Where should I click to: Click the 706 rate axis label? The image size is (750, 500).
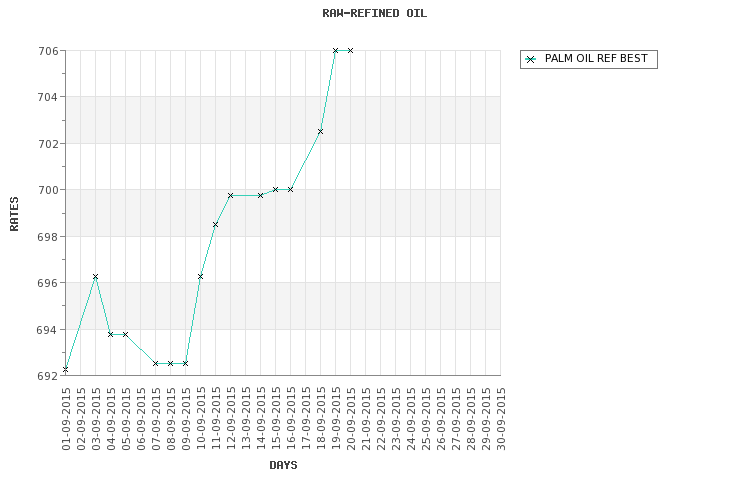[x=48, y=51]
